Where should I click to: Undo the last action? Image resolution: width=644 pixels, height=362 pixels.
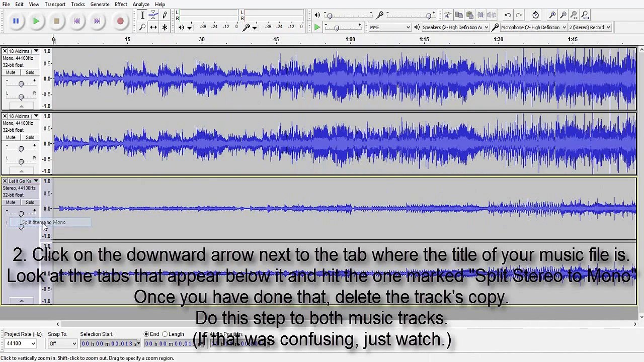point(508,15)
